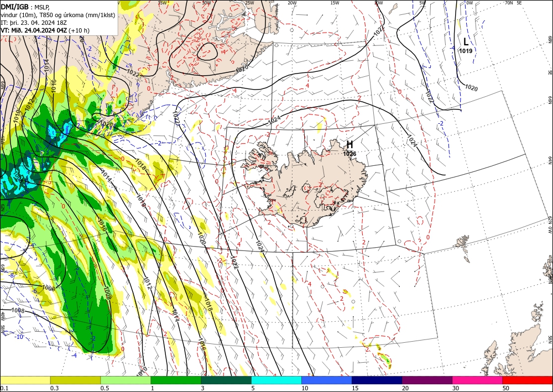Click the L low-pressure marker
The image size is (553, 392).
[x=466, y=42]
